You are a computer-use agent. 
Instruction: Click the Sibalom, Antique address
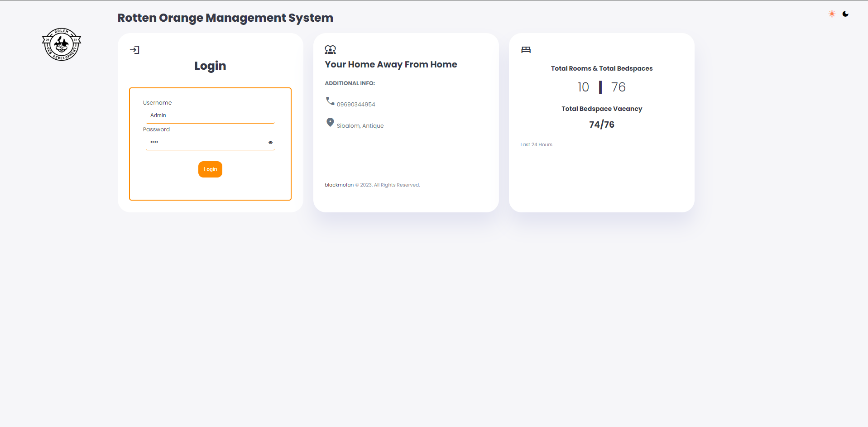360,126
